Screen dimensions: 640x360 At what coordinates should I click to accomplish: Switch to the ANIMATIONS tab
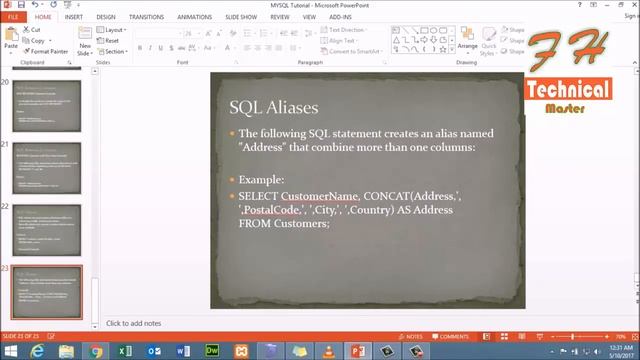[x=194, y=17]
